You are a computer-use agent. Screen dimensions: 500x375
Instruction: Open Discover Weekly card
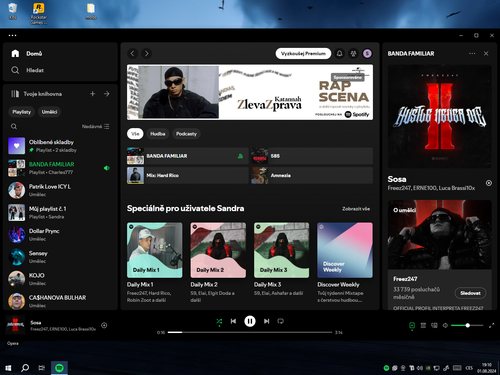(x=345, y=262)
